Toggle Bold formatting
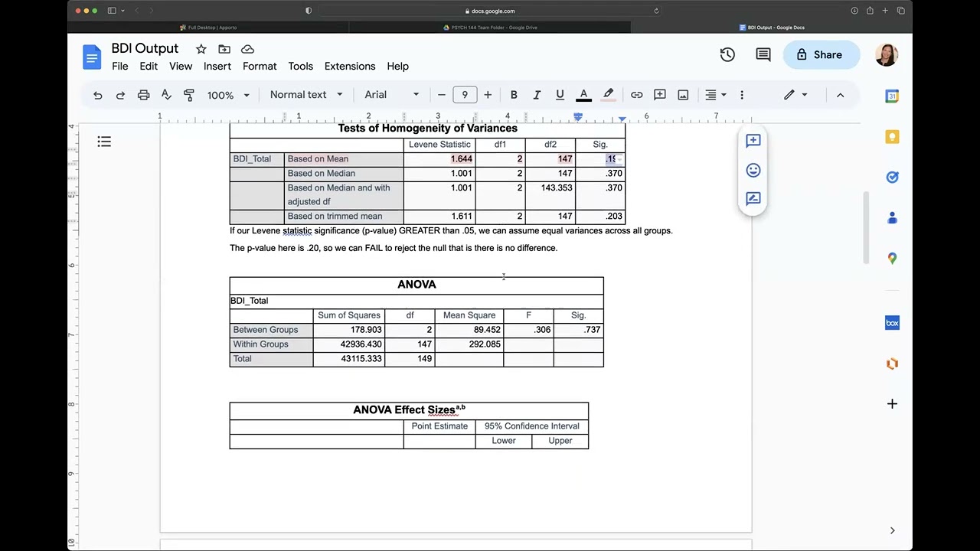 tap(514, 95)
